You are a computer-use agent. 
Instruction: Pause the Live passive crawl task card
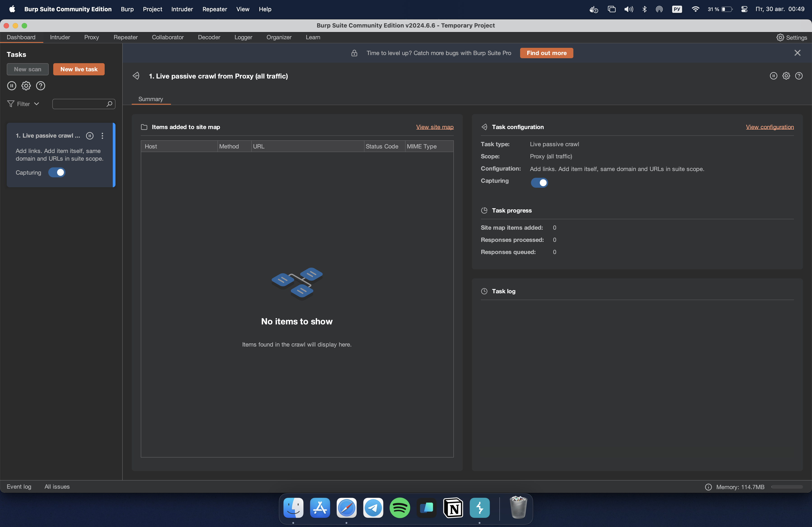(90, 136)
